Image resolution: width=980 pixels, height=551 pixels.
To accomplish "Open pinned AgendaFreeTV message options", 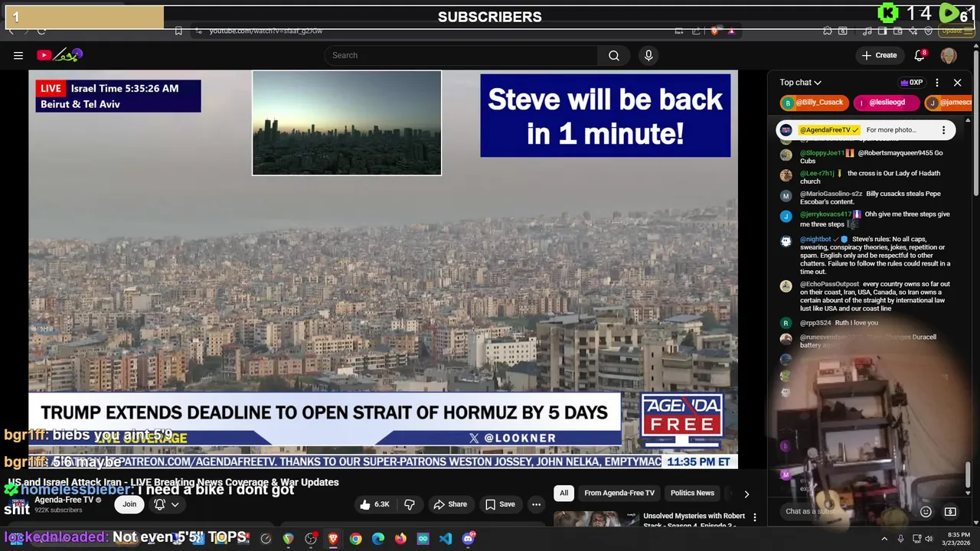I will 943,130.
